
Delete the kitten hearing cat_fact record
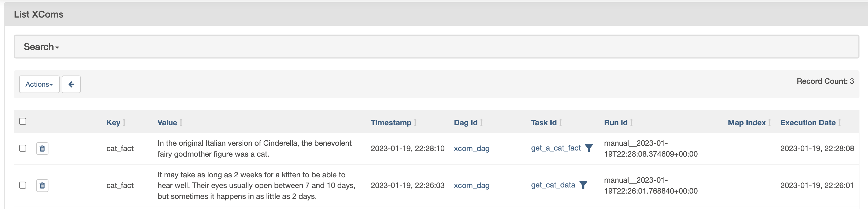(42, 185)
